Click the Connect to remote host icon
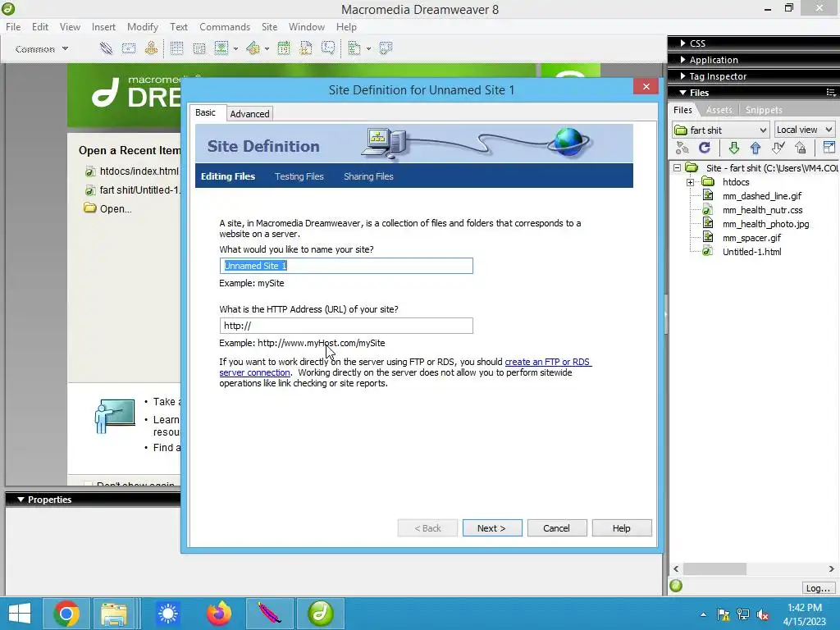Viewport: 840px width, 630px height. pyautogui.click(x=682, y=148)
